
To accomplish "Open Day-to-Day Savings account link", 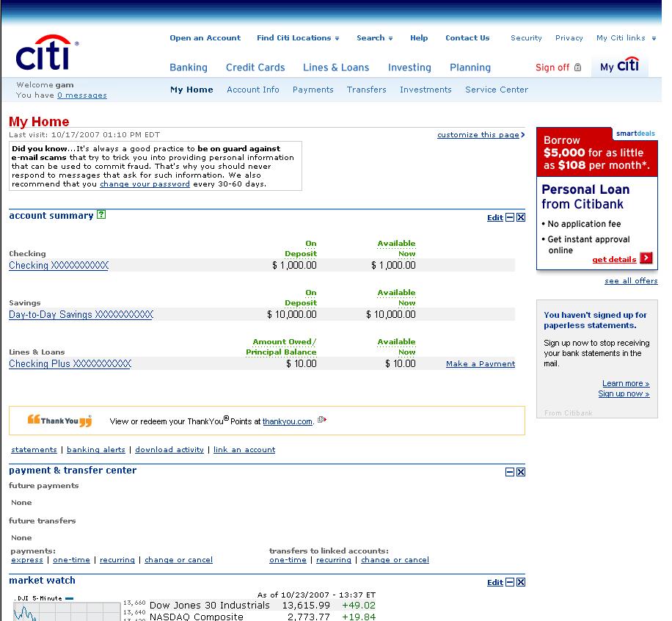I will click(x=81, y=314).
